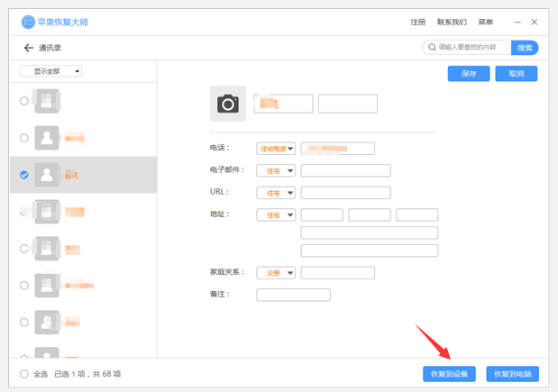Open the 住宅电话 phone type dropdown

(x=276, y=149)
